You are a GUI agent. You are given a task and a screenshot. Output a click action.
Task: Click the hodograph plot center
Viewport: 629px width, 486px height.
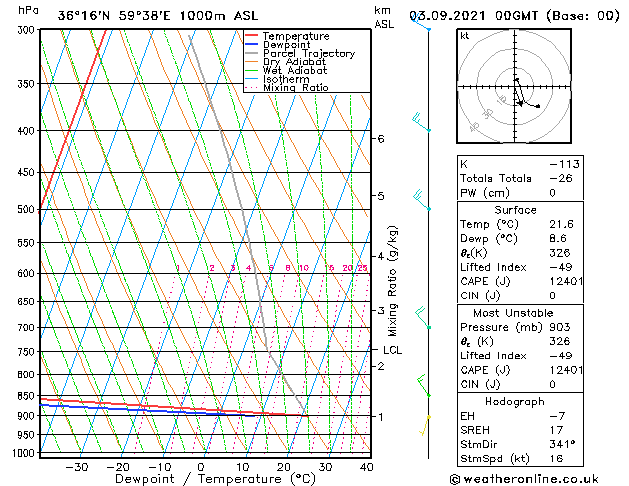pyautogui.click(x=515, y=86)
